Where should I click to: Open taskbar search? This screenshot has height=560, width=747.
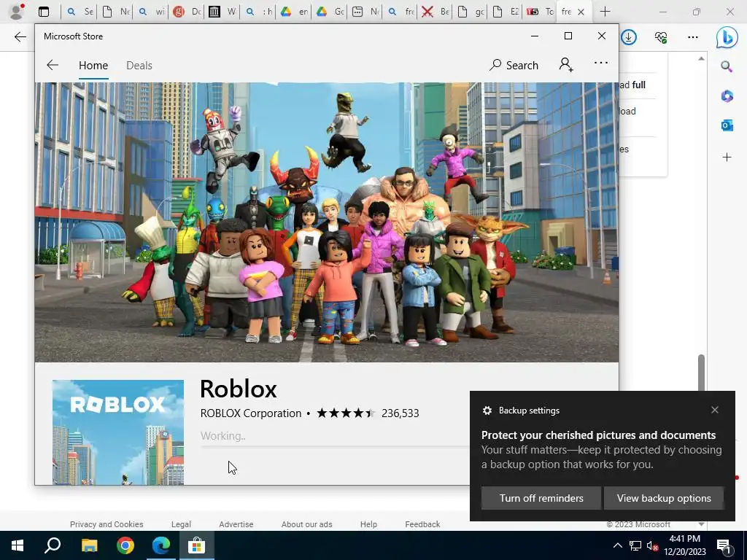pyautogui.click(x=53, y=545)
